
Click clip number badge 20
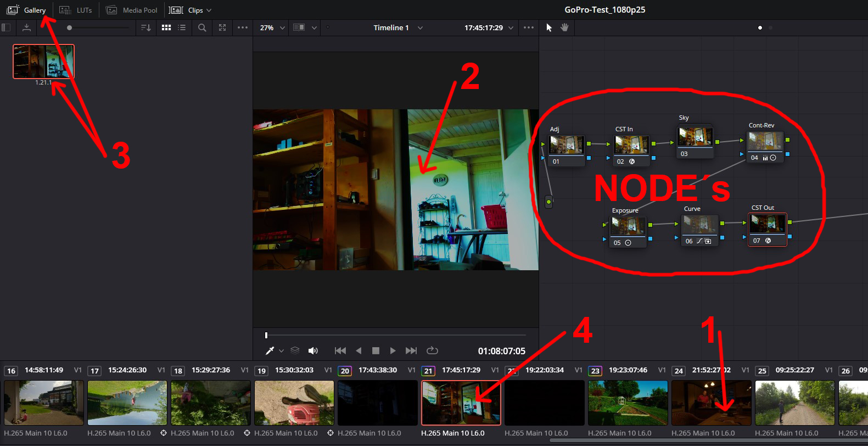click(345, 371)
